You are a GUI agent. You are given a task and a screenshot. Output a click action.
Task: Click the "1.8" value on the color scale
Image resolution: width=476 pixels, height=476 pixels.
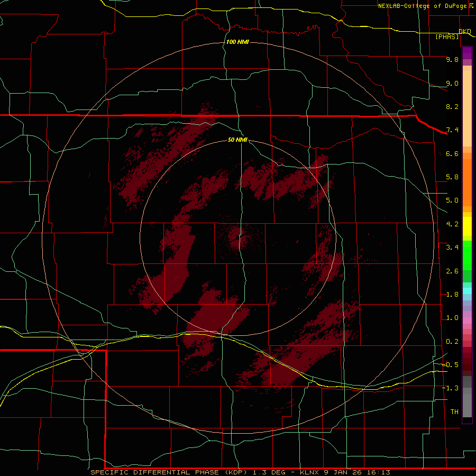[x=452, y=295]
